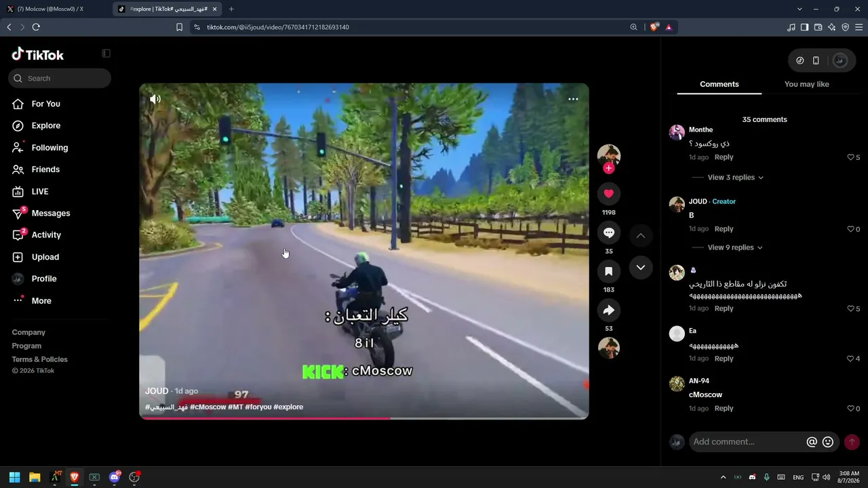This screenshot has height=488, width=868.
Task: Open comments via the speech bubble icon
Action: (x=608, y=232)
